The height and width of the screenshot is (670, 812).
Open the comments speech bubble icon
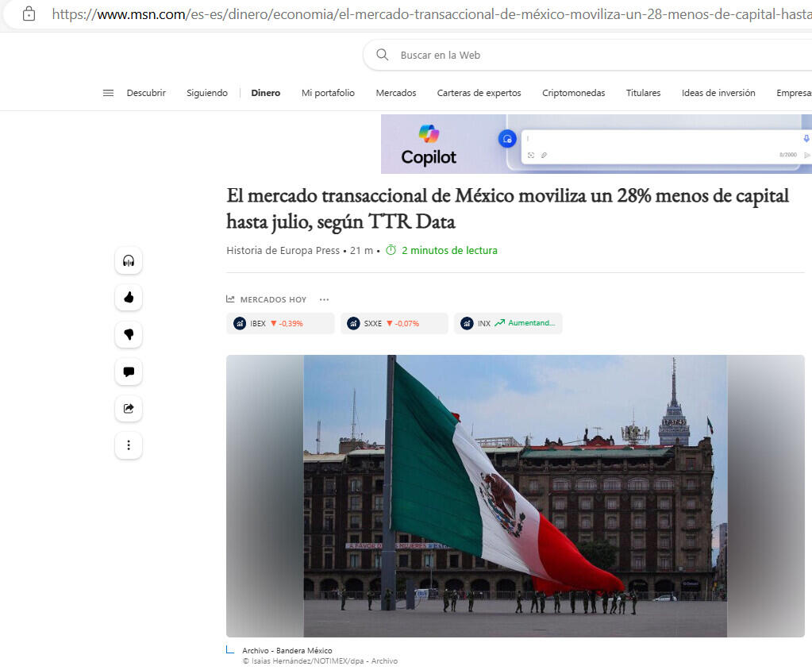(129, 372)
